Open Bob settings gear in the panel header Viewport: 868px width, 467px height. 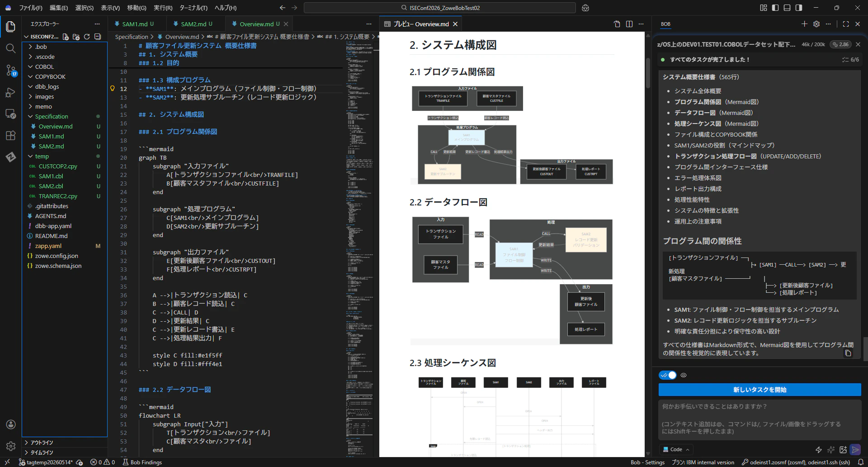pos(816,24)
